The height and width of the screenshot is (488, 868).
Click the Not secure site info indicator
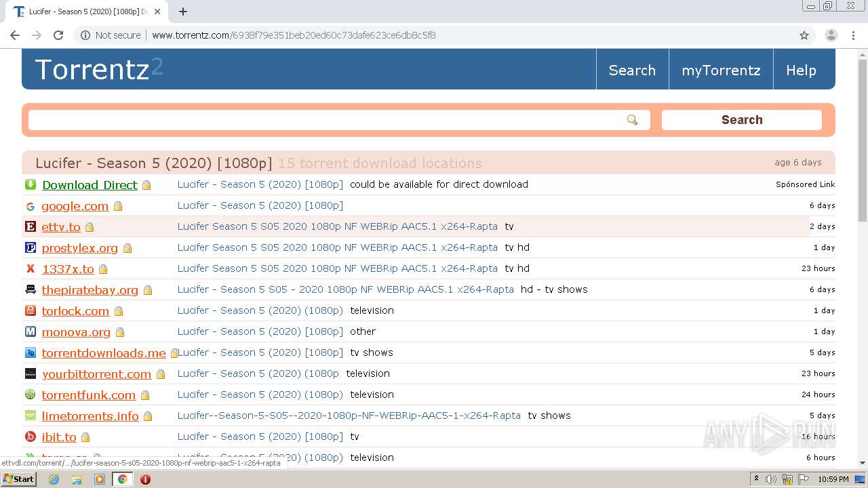tap(111, 35)
